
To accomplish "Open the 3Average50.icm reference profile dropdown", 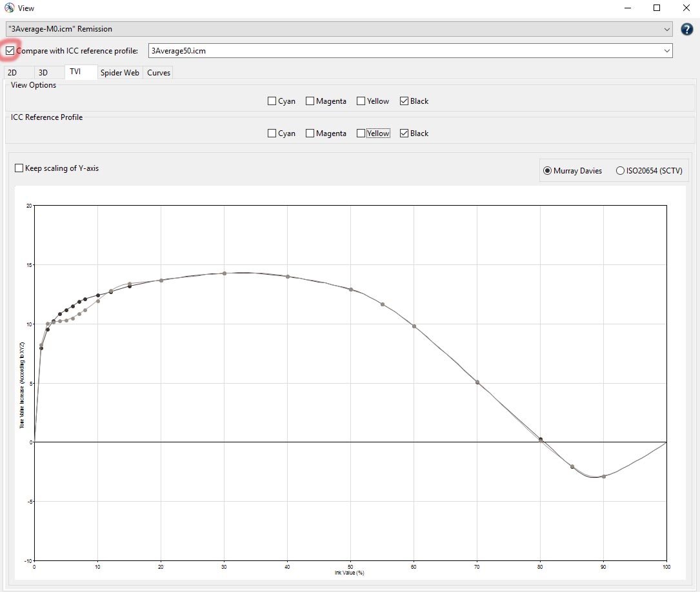I will point(410,51).
